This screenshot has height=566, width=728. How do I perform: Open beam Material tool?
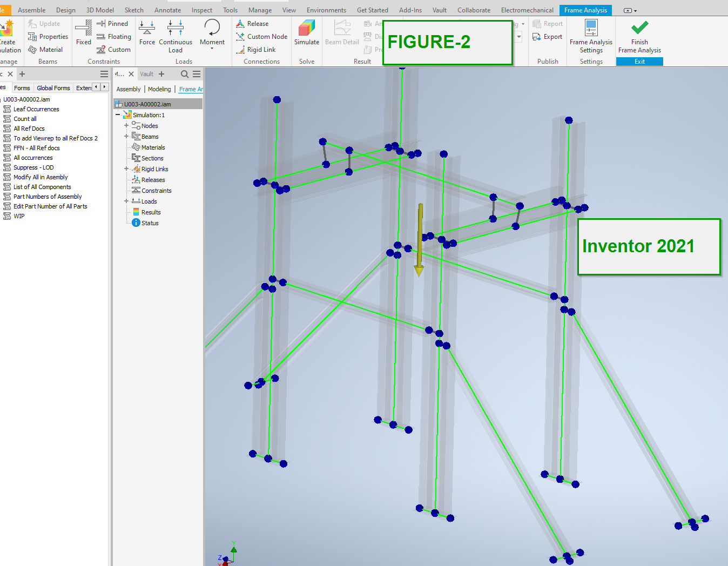pyautogui.click(x=45, y=50)
